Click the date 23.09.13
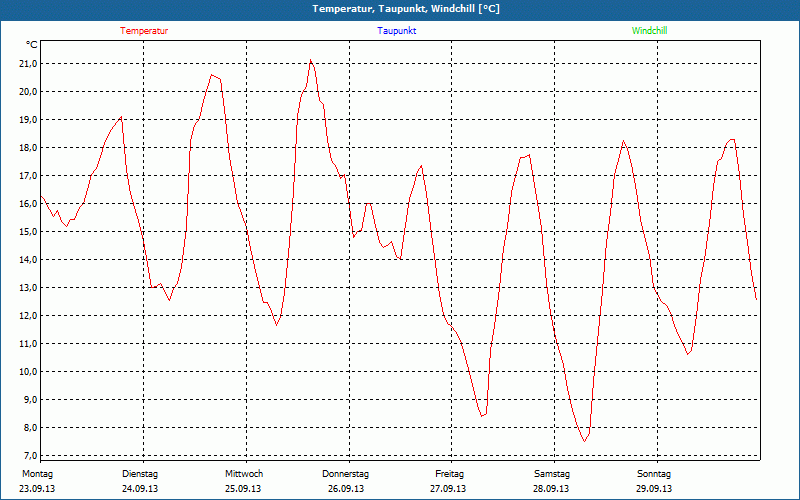Screen dimensions: 800x500 pos(37,489)
